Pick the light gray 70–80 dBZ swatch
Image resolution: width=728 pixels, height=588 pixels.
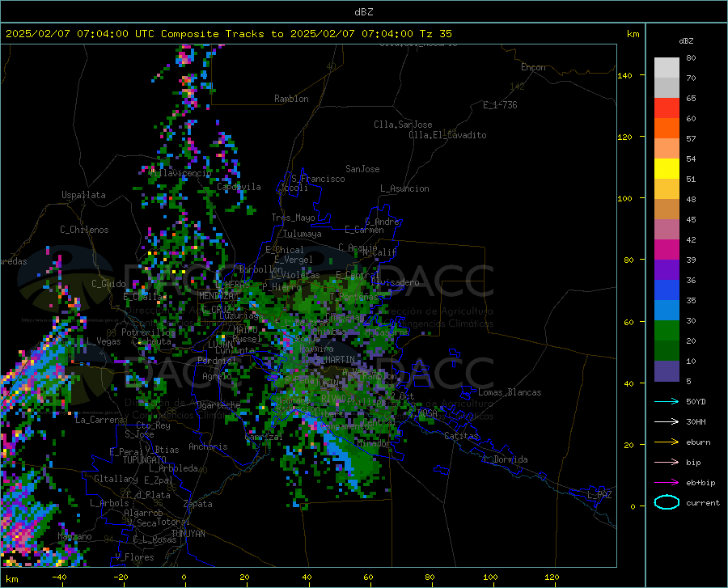[667, 68]
